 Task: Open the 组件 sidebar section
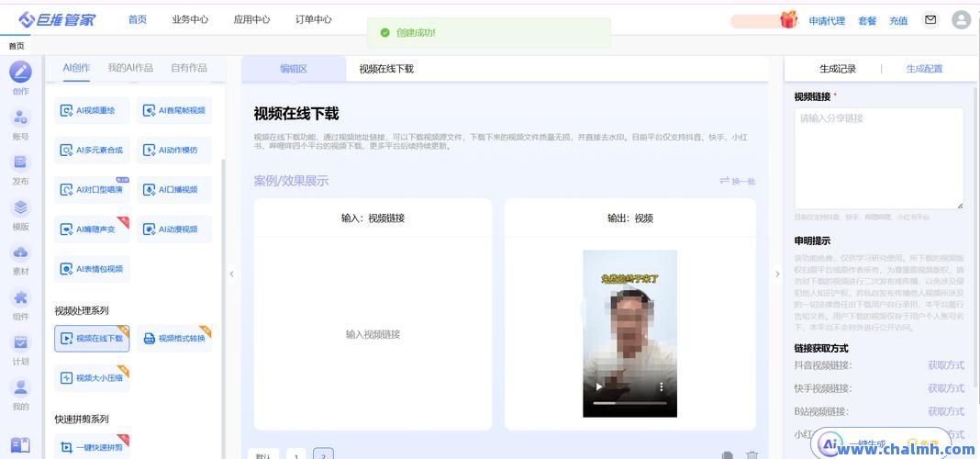pos(20,303)
